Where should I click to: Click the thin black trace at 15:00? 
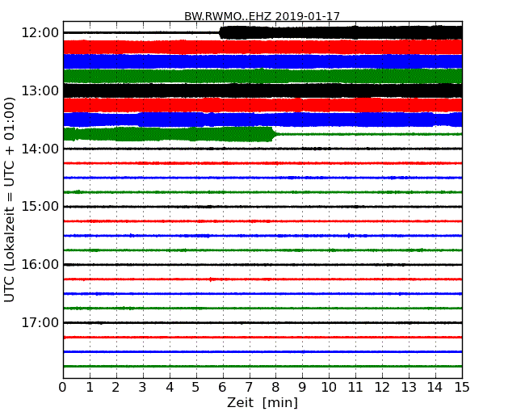point(262,207)
